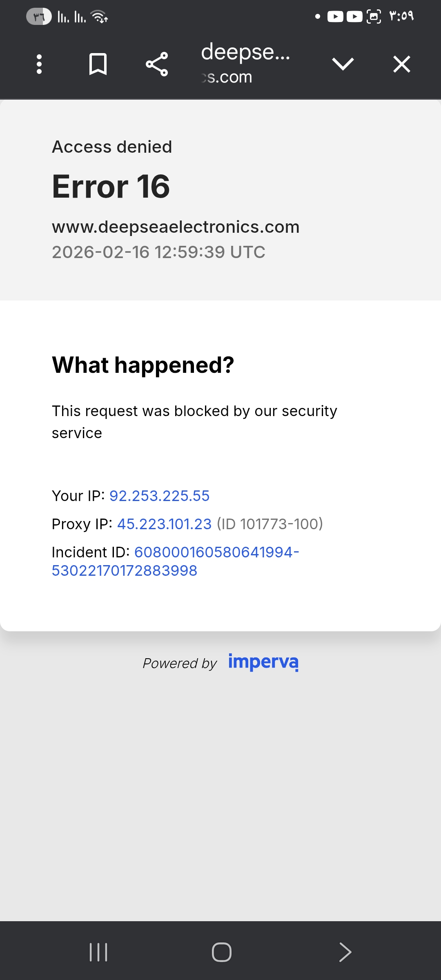Tap the Error 16 heading

(111, 187)
